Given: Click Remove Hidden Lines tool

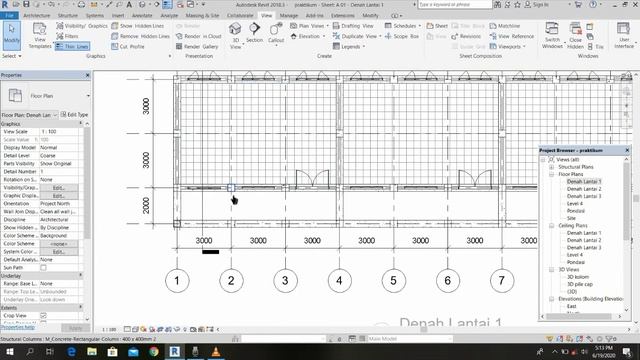Looking at the screenshot, I should 140,36.
